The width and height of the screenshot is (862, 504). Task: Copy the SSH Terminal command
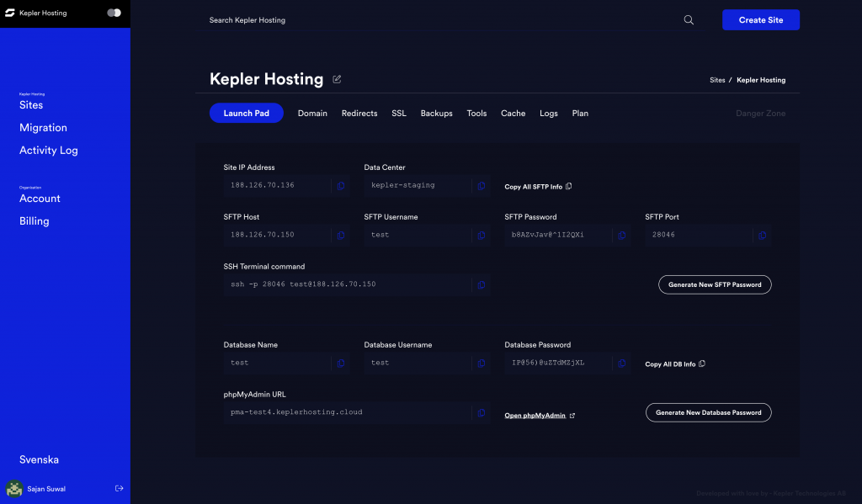[482, 284]
